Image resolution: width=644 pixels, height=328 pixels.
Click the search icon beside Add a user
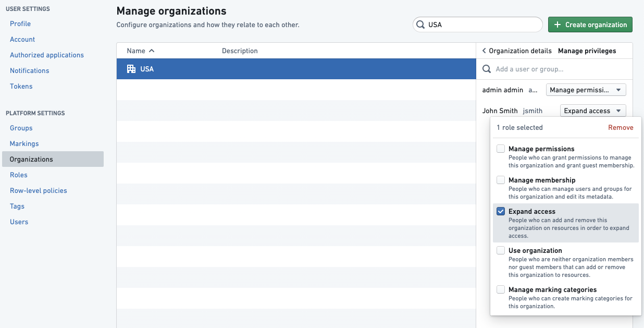(487, 69)
